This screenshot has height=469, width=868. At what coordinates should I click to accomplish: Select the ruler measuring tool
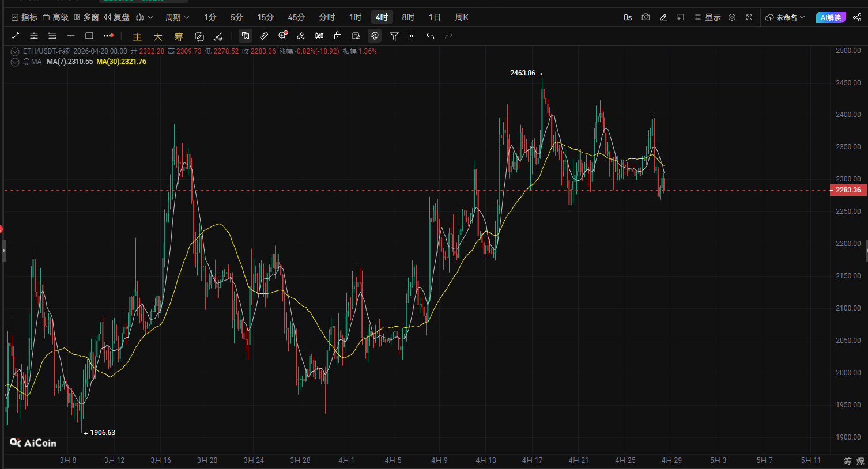tap(264, 36)
